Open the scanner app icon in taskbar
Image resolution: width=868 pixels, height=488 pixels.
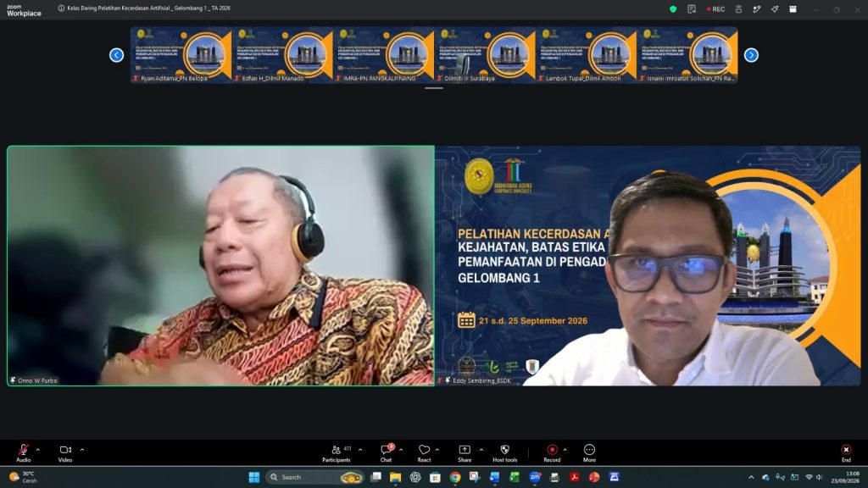coord(614,477)
